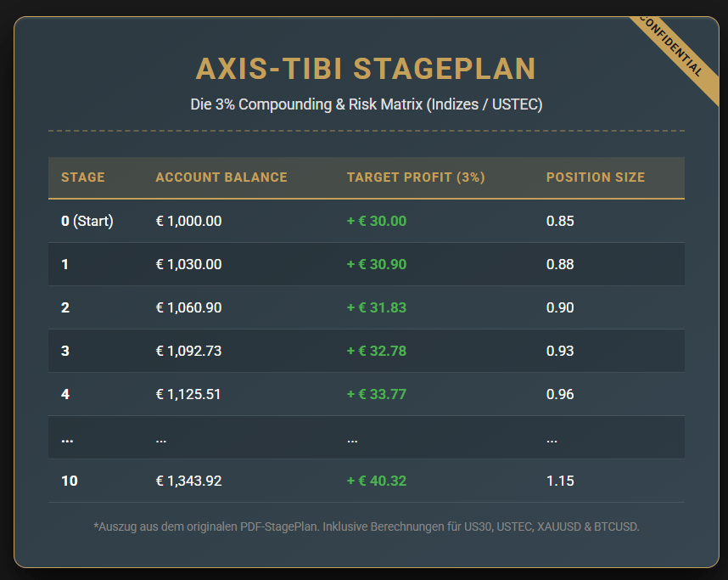Click the POSITION SIZE column header
728x580 pixels.
click(x=596, y=177)
